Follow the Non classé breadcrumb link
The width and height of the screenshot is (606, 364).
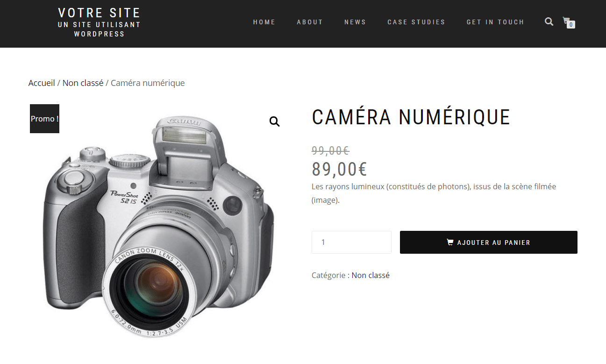point(83,83)
